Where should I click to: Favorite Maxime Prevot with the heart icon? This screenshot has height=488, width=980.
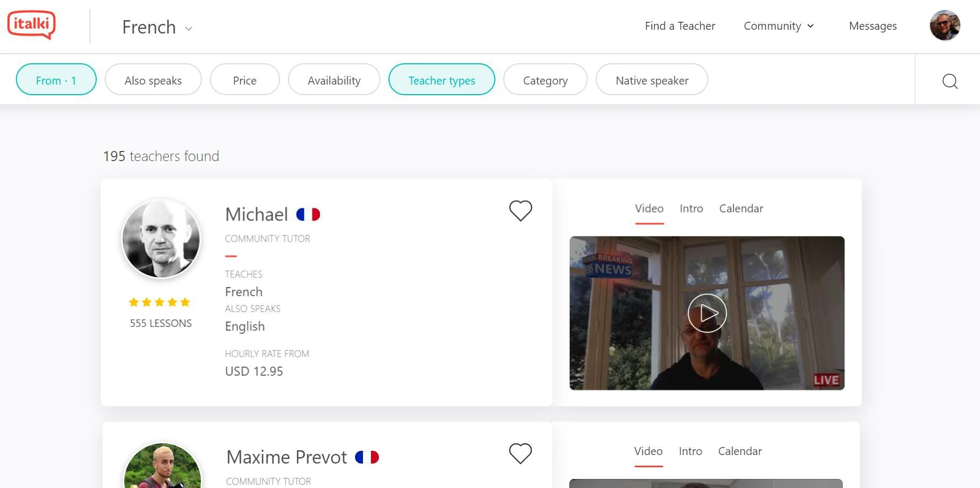520,453
